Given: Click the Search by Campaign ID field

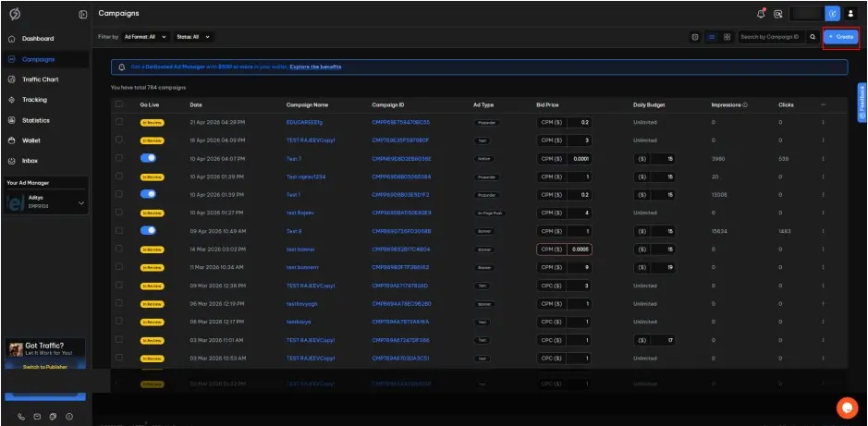Looking at the screenshot, I should pos(771,37).
